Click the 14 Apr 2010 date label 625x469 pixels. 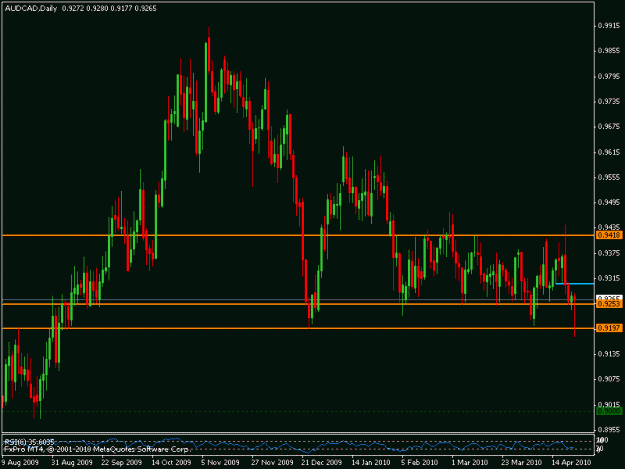click(x=571, y=462)
